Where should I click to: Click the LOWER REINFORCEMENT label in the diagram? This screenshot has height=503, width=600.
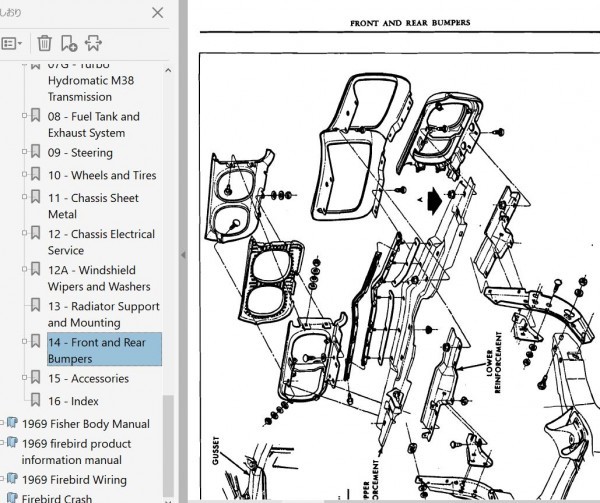click(x=493, y=362)
